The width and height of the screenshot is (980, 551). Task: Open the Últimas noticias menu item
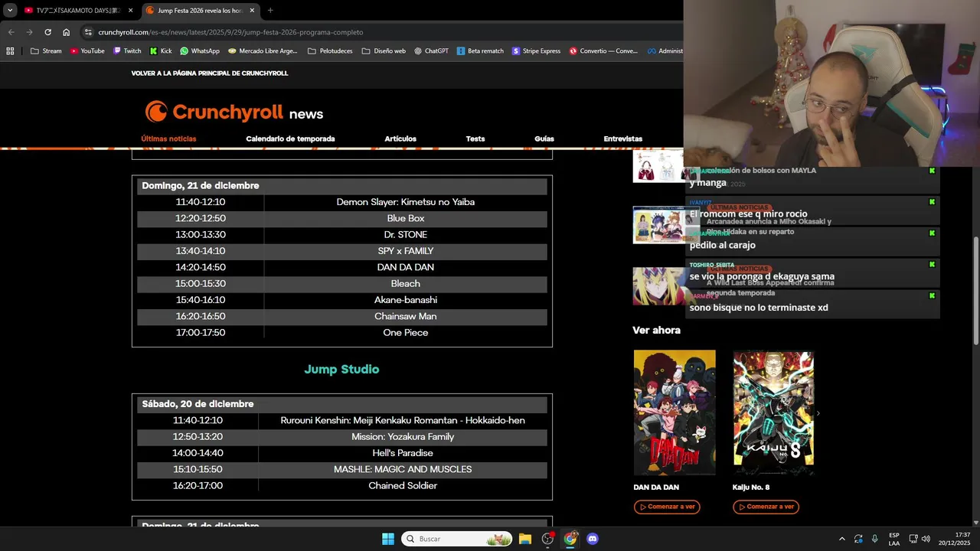pyautogui.click(x=168, y=139)
